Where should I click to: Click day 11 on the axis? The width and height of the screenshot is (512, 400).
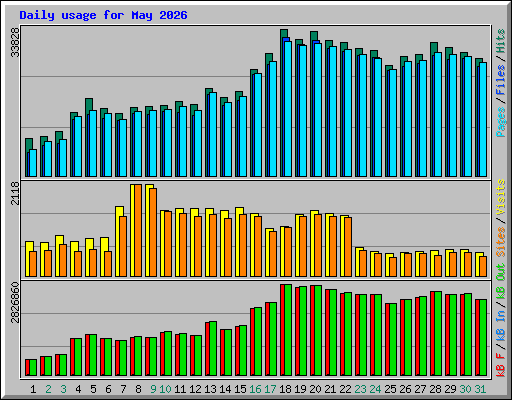click(x=180, y=389)
